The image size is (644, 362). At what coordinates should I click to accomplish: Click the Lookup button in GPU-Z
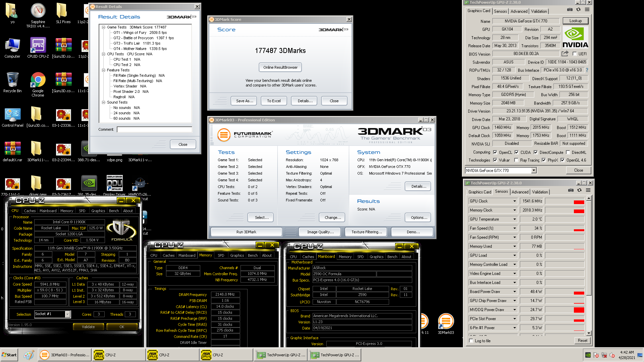576,21
